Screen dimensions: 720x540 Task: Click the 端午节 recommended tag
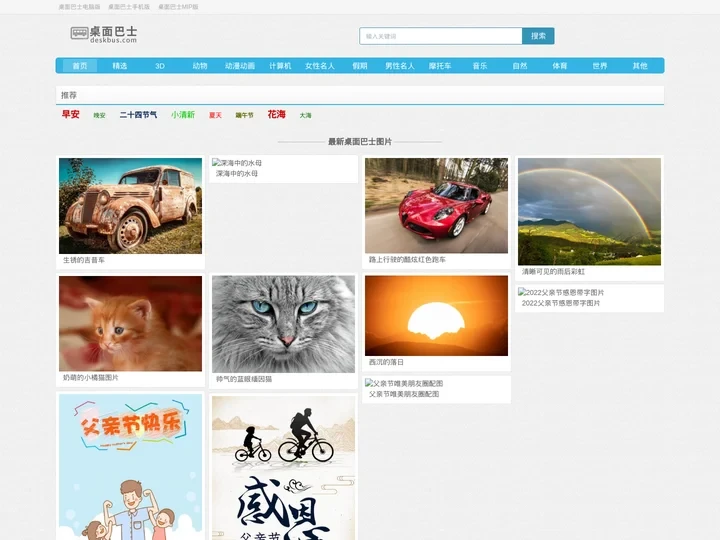point(244,115)
